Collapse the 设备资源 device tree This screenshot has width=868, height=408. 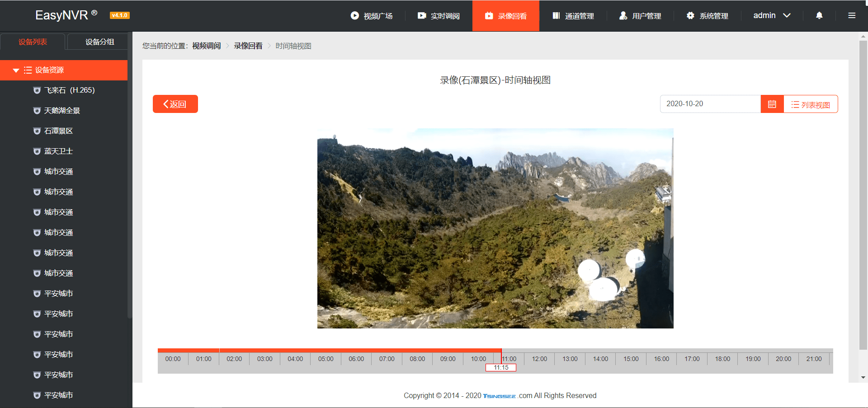(x=16, y=70)
